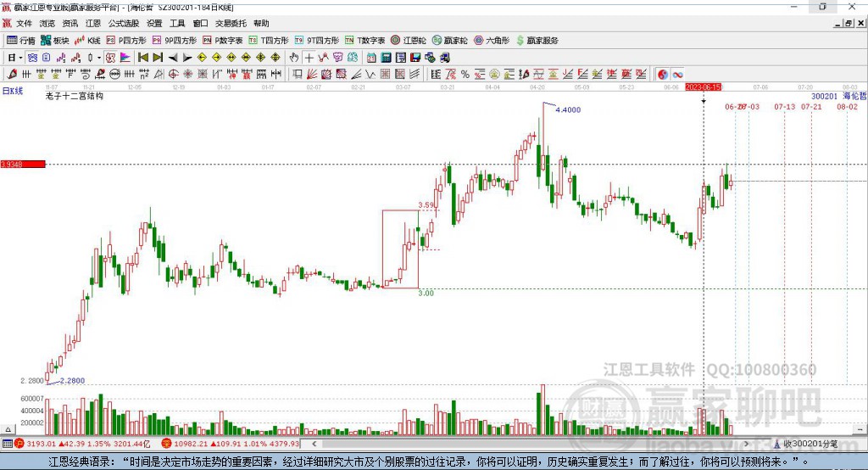Open the 资讯 menu

pyautogui.click(x=70, y=23)
